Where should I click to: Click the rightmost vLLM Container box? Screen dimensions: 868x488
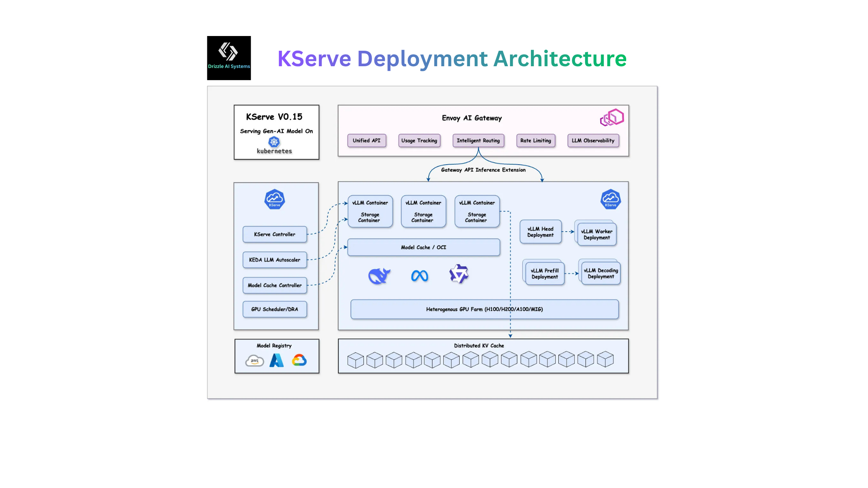coord(477,211)
